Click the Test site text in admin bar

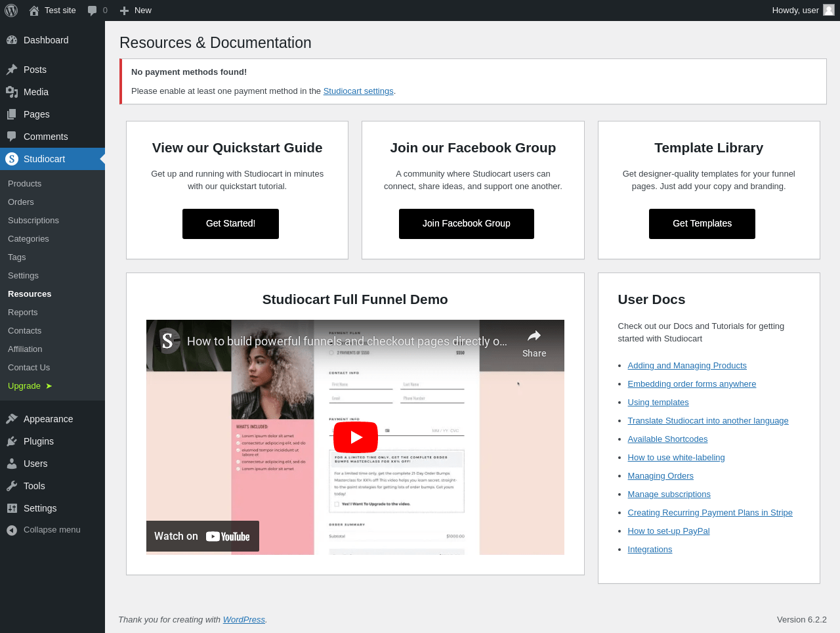pos(60,11)
